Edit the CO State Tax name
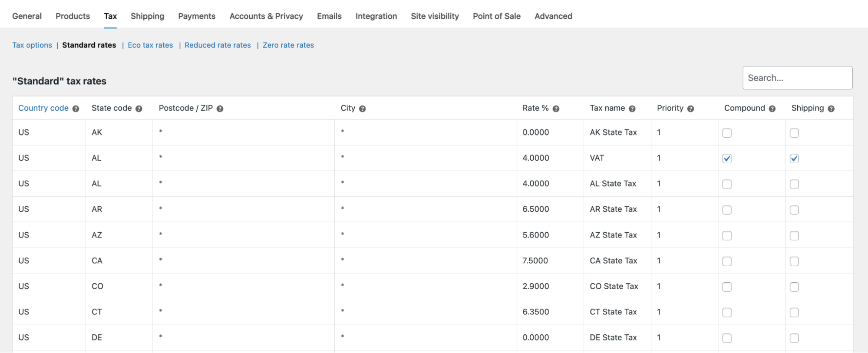The height and width of the screenshot is (353, 868). [617, 286]
